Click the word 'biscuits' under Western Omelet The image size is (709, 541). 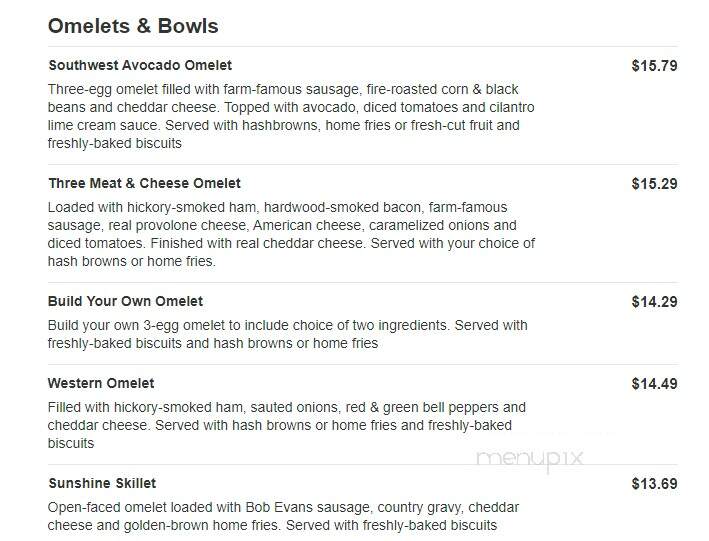[x=71, y=443]
